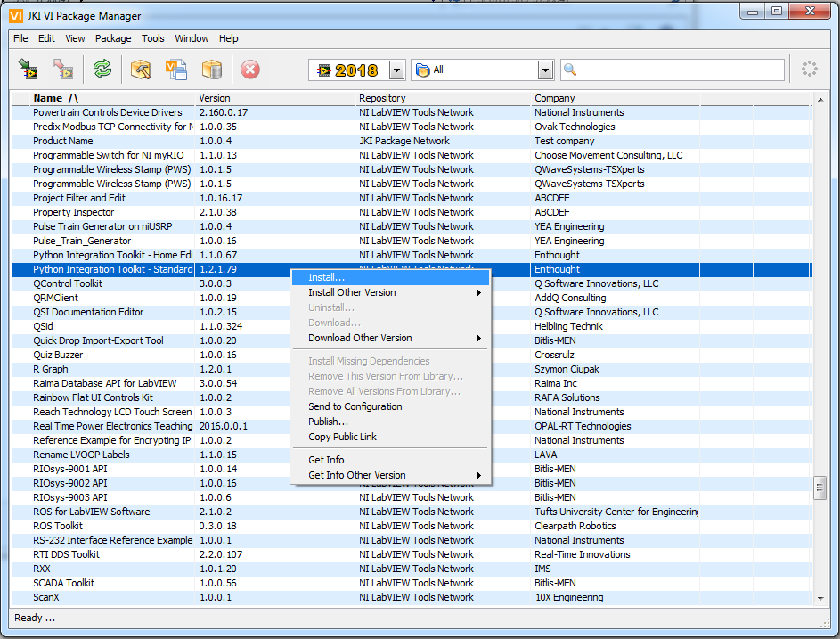Choose Publish... in the context menu
This screenshot has width=840, height=639.
tap(390, 422)
